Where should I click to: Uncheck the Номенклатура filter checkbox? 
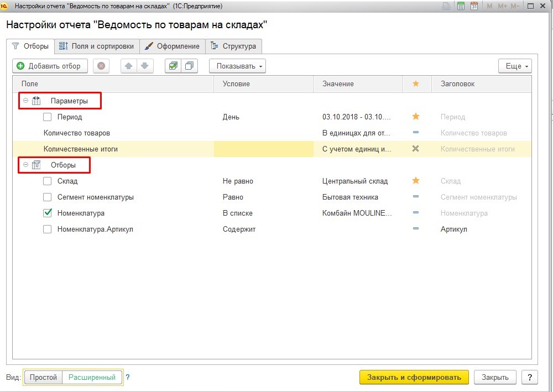(48, 213)
